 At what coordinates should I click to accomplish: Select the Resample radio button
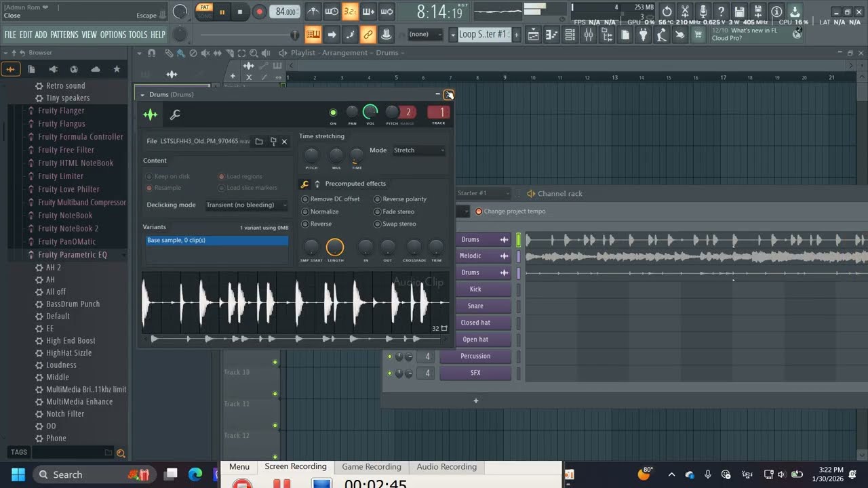[163, 188]
